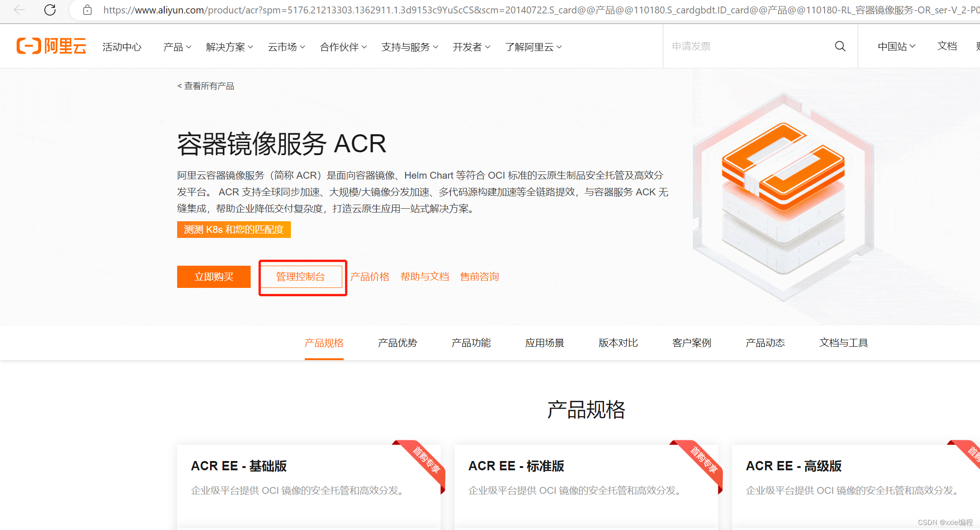Open the 管理控制台 button
This screenshot has height=530, width=980.
pos(301,277)
